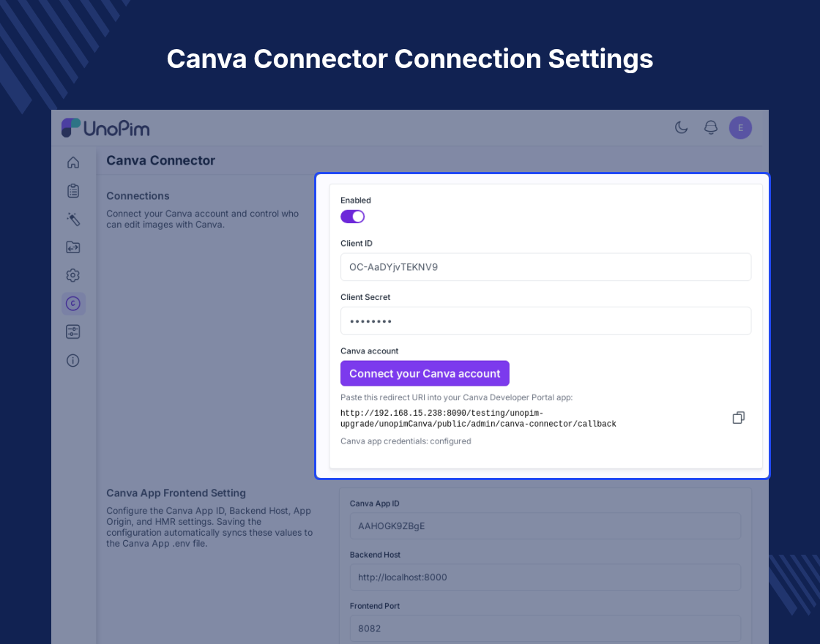Screen dimensions: 820x644
Task: Click the Client ID label
Action: (356, 243)
